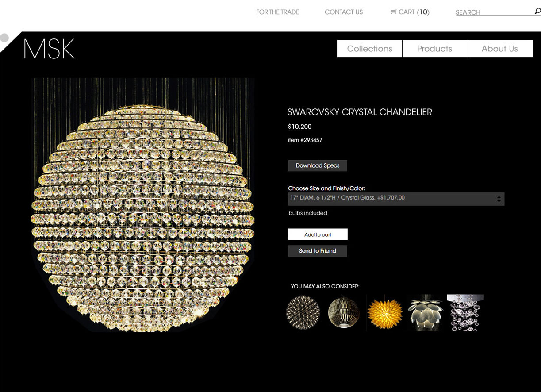541x392 pixels.
Task: Open the For The Trade link
Action: pos(277,12)
